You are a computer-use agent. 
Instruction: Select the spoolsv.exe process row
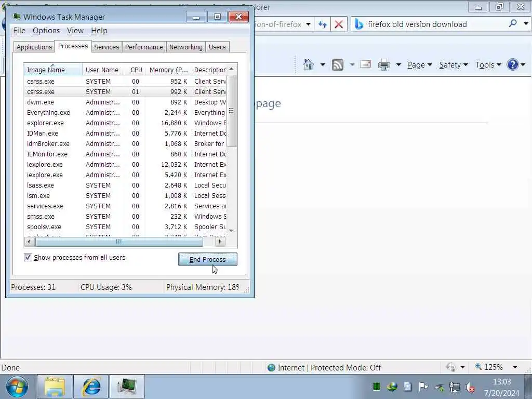click(125, 227)
